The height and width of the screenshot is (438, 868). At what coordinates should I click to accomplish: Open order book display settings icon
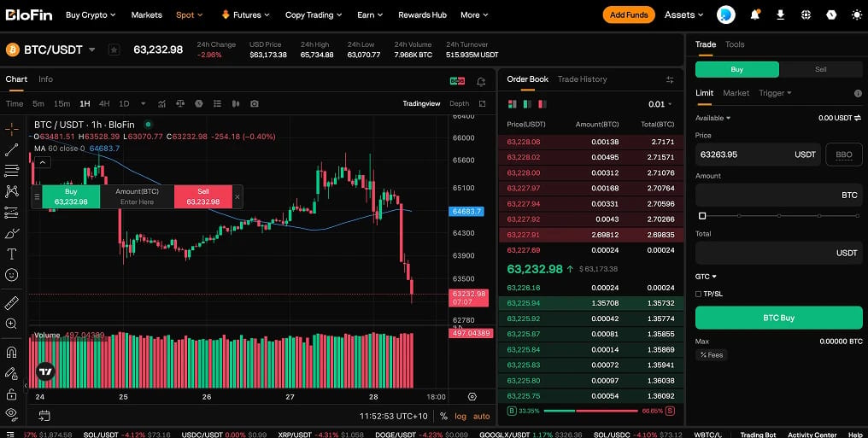pos(670,79)
